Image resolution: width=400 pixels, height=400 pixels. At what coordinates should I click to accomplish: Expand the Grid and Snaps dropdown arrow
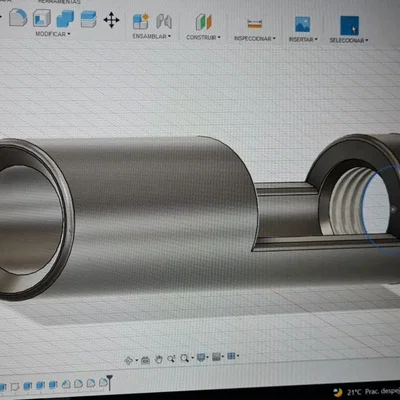point(223,357)
